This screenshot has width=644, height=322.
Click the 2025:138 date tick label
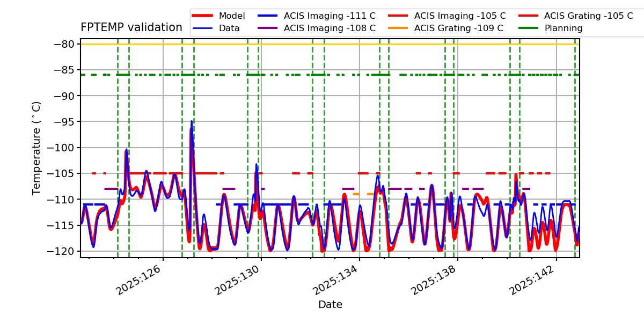coord(434,279)
